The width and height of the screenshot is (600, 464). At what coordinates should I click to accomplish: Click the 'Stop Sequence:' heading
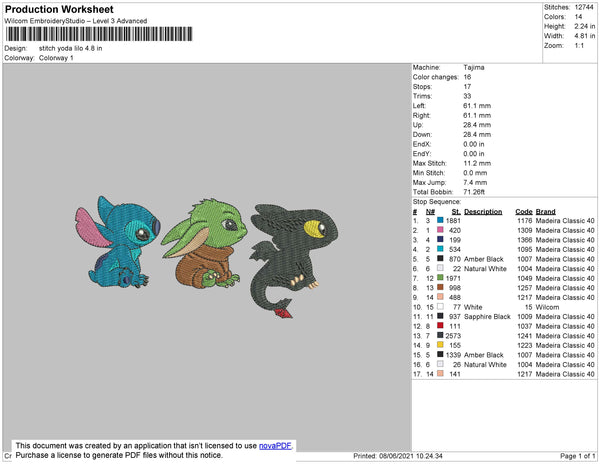pyautogui.click(x=437, y=202)
